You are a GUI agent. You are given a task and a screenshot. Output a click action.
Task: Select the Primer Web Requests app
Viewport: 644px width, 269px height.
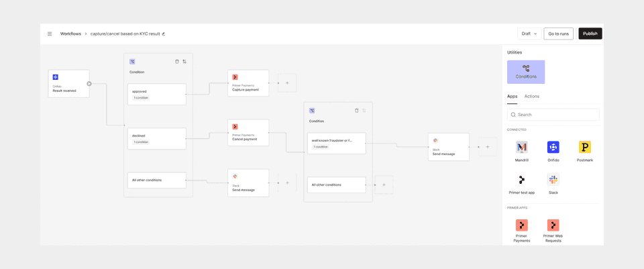pyautogui.click(x=553, y=225)
